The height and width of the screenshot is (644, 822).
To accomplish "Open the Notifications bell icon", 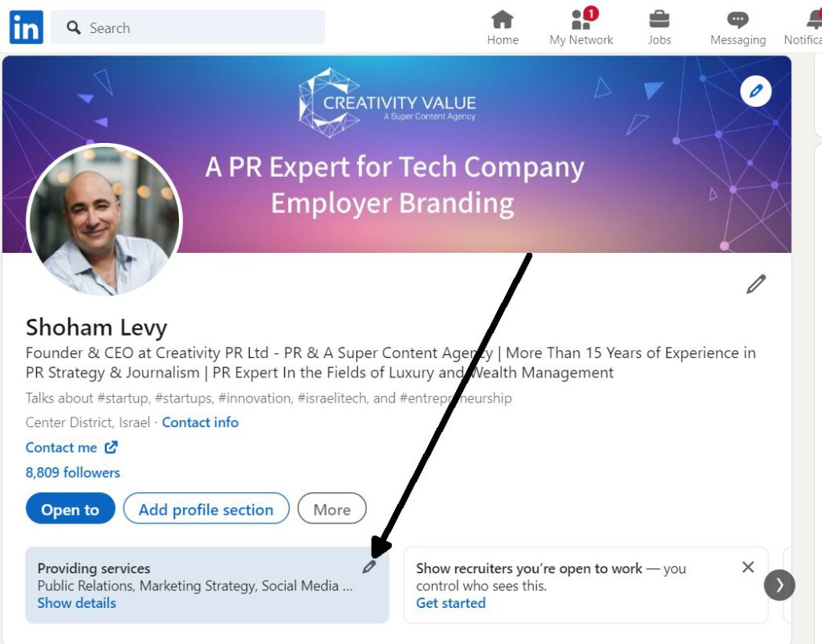I will tap(811, 27).
